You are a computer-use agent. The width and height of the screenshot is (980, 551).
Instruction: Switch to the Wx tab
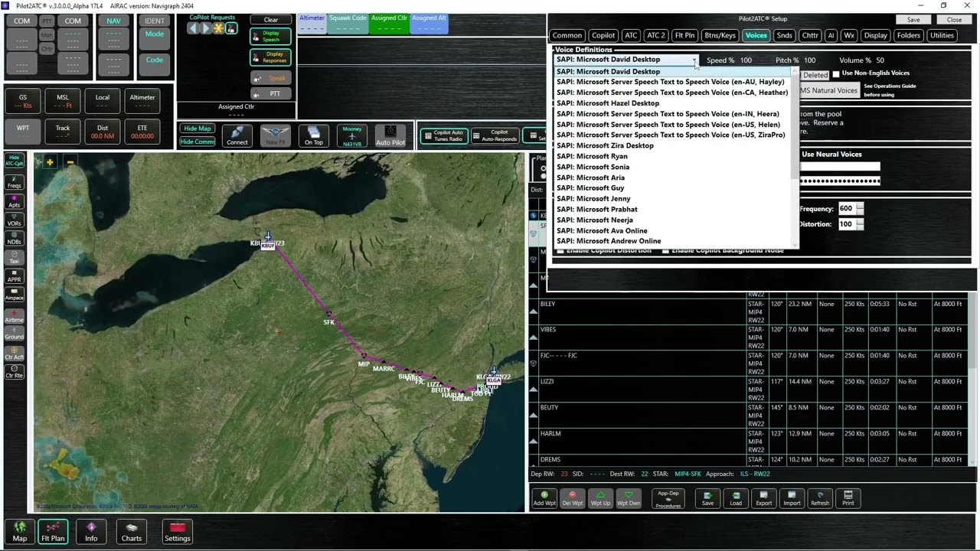pyautogui.click(x=849, y=35)
